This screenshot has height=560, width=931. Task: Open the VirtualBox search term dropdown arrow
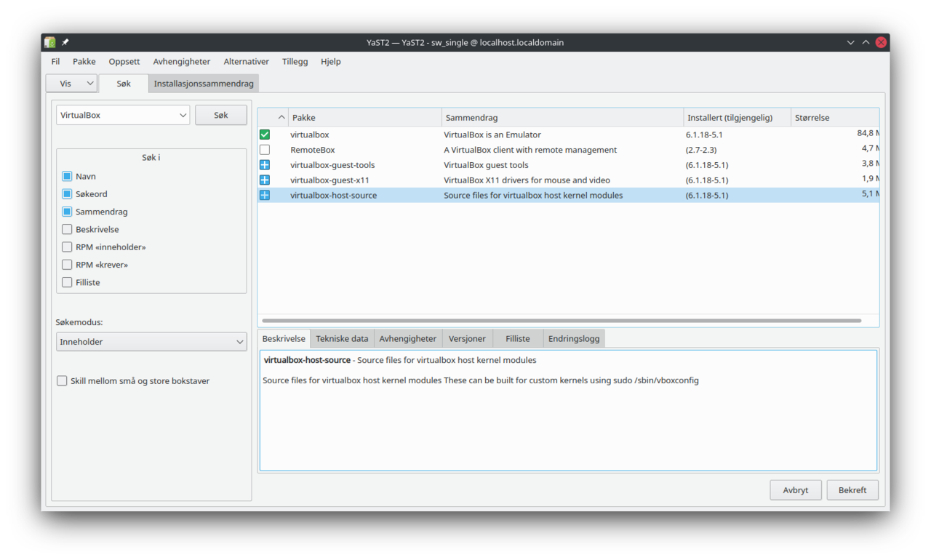183,115
